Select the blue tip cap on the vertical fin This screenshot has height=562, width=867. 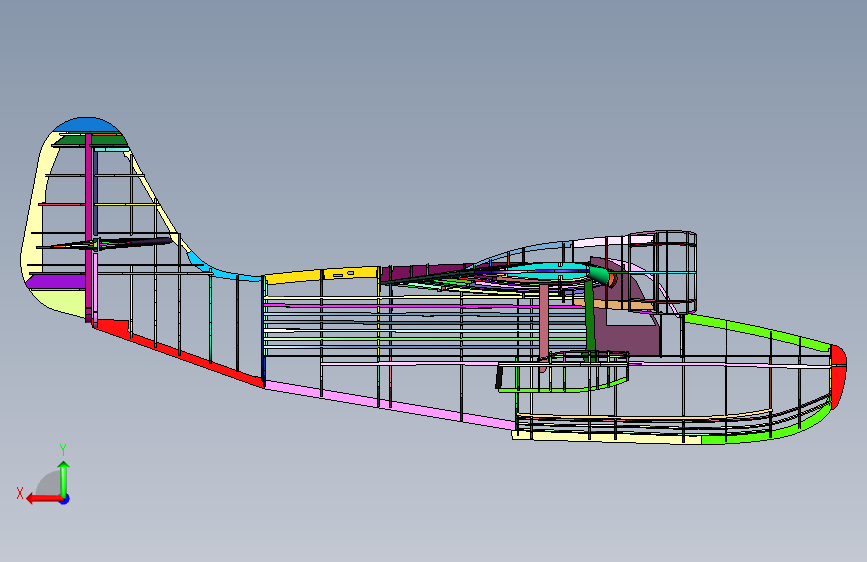tap(86, 125)
